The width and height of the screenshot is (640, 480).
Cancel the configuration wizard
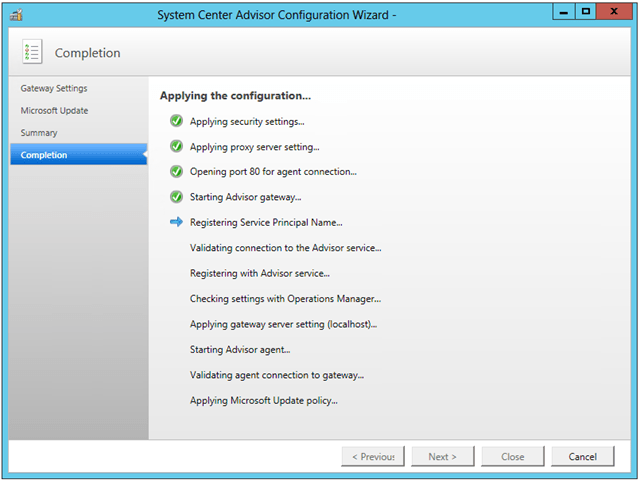pyautogui.click(x=582, y=456)
